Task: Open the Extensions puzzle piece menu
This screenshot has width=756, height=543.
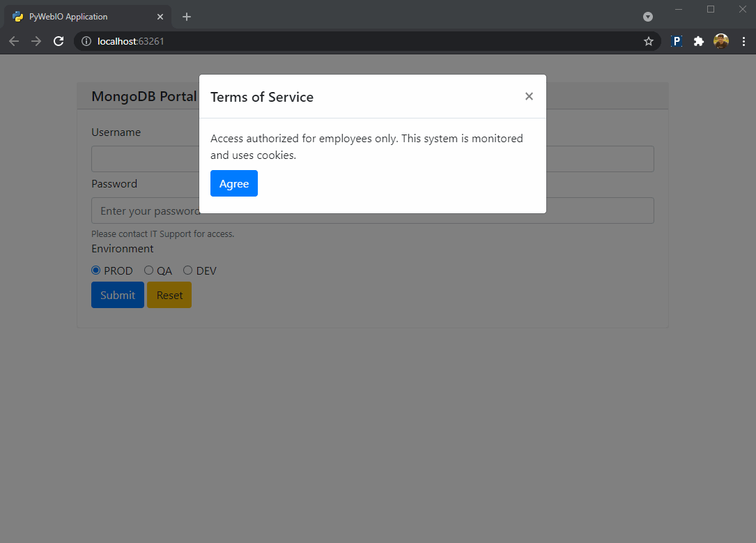Action: [x=699, y=41]
